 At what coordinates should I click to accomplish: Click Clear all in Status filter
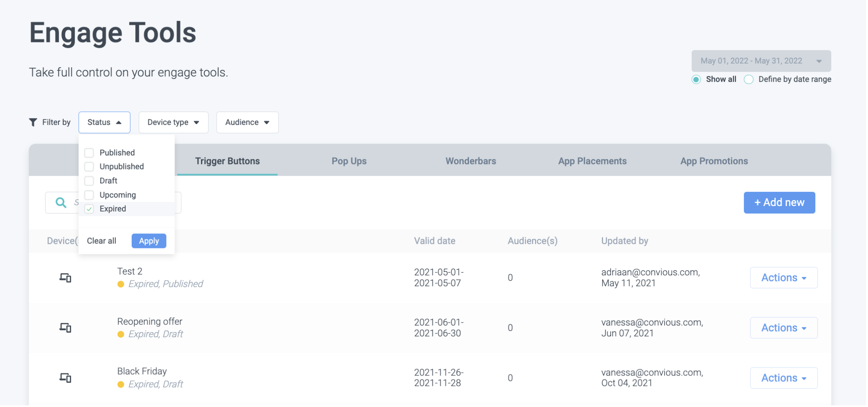coord(101,241)
